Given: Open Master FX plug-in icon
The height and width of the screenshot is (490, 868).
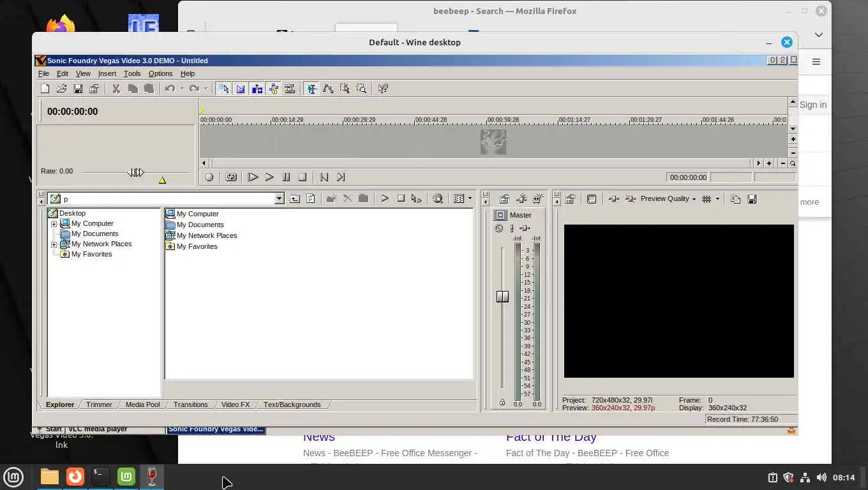Looking at the screenshot, I should coord(525,228).
